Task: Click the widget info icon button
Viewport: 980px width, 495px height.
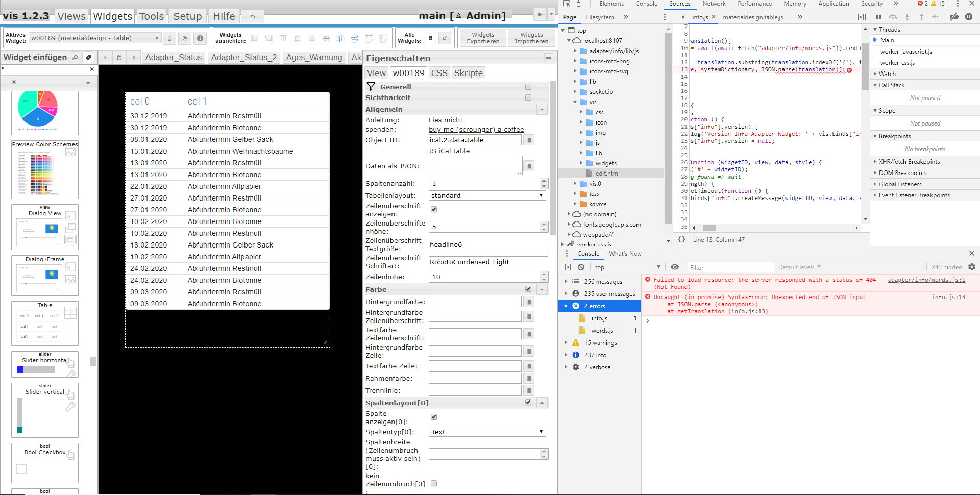Action: click(200, 38)
